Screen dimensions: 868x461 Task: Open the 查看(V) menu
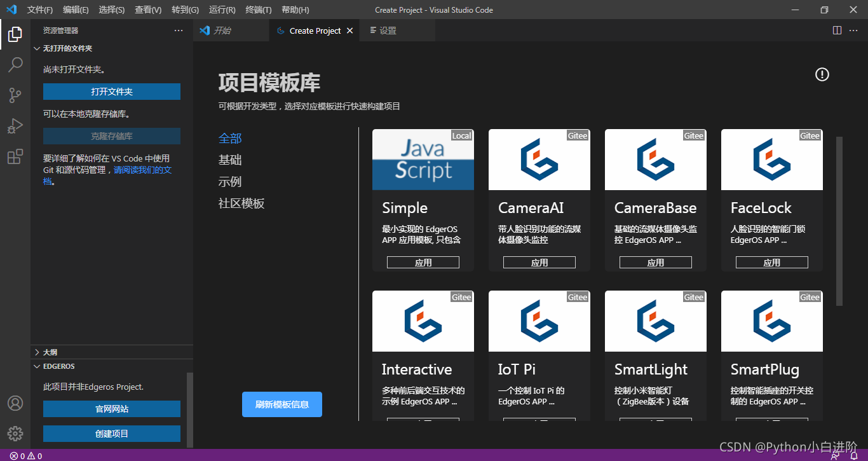148,10
